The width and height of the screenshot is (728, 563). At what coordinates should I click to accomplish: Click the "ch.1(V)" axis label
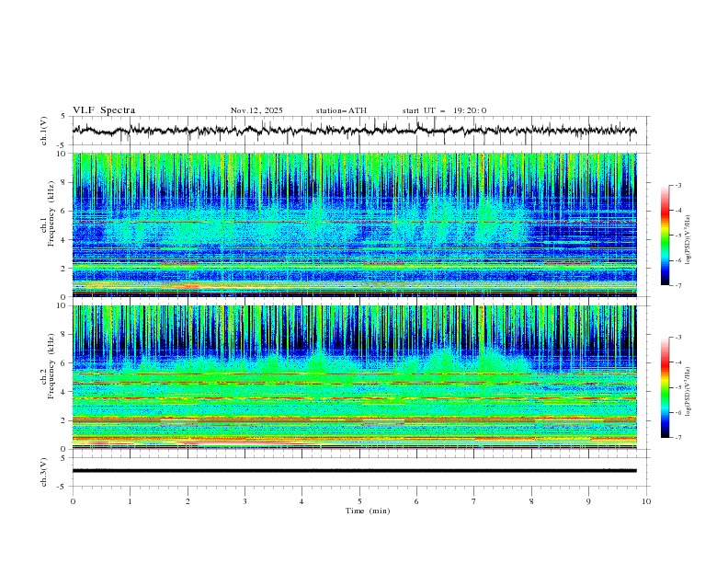(44, 131)
